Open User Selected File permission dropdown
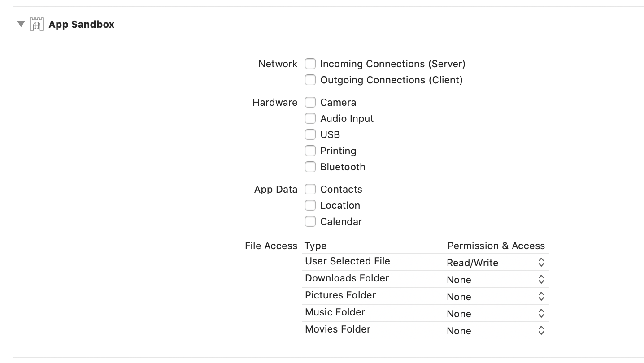This screenshot has width=644, height=363. pyautogui.click(x=496, y=263)
